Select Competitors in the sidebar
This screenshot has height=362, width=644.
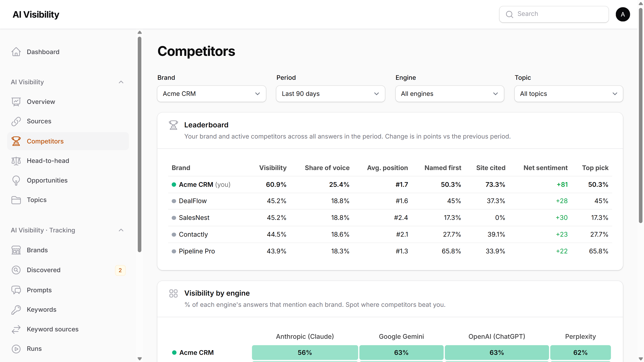68,141
